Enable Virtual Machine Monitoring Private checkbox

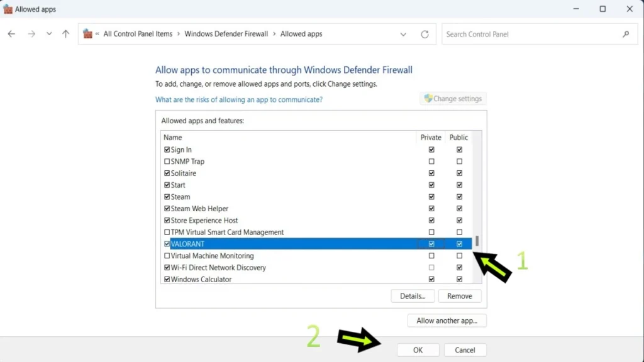click(x=431, y=256)
